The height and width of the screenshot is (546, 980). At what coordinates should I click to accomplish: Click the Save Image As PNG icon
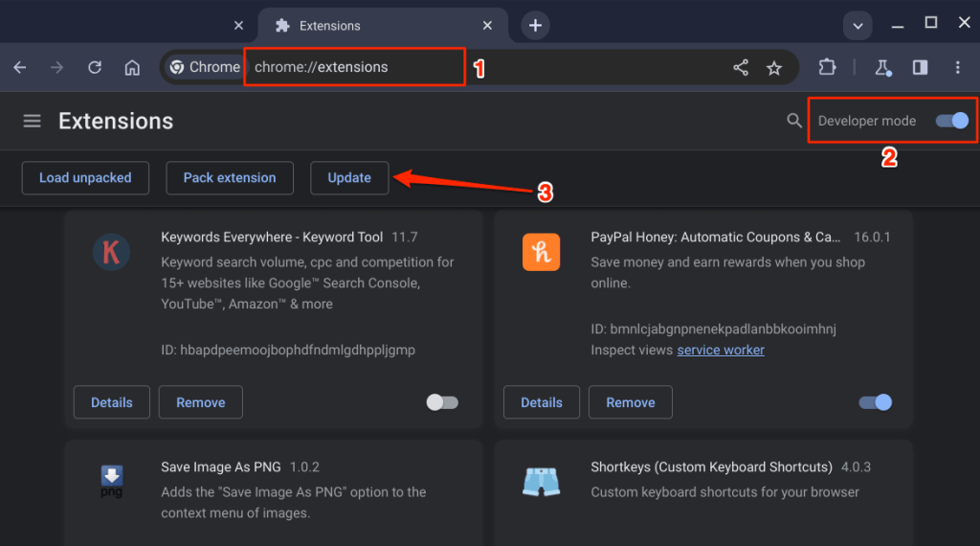[x=111, y=482]
